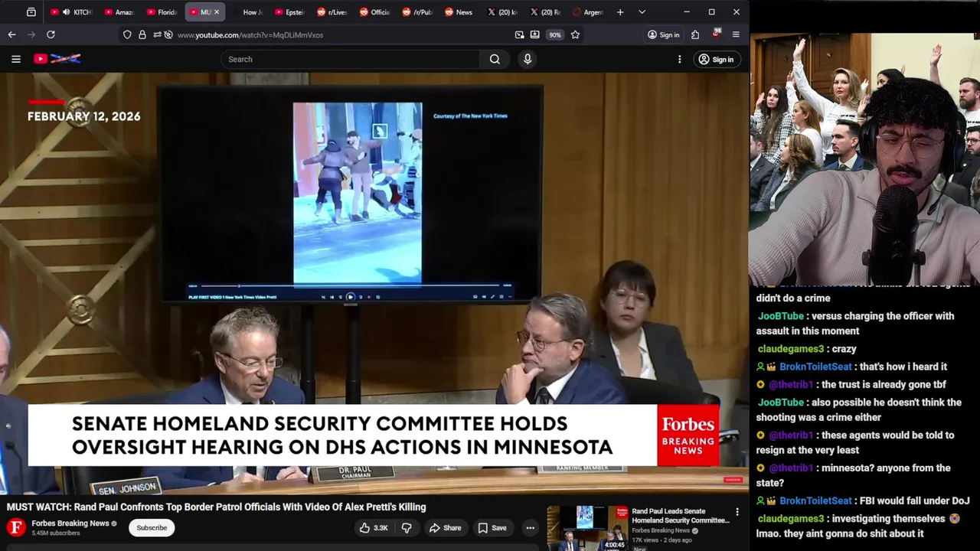Viewport: 980px width, 551px height.
Task: Switch to the Official Reddit tab
Action: tap(375, 12)
